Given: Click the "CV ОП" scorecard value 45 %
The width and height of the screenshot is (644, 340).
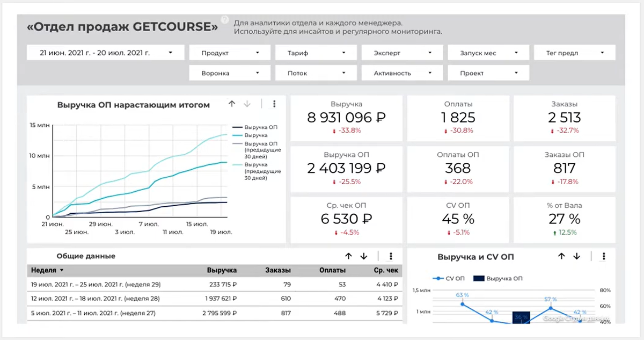Looking at the screenshot, I should (x=458, y=219).
